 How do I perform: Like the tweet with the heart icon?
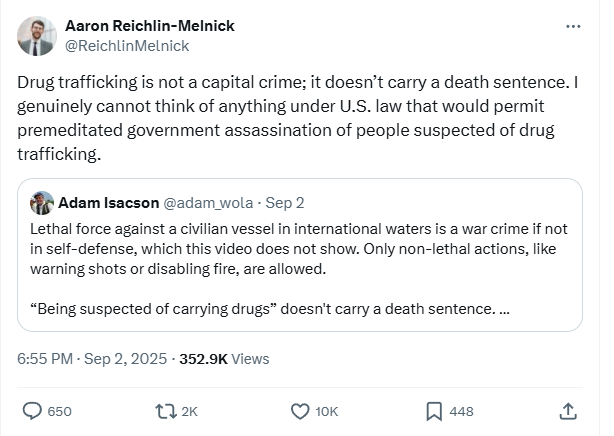(299, 410)
